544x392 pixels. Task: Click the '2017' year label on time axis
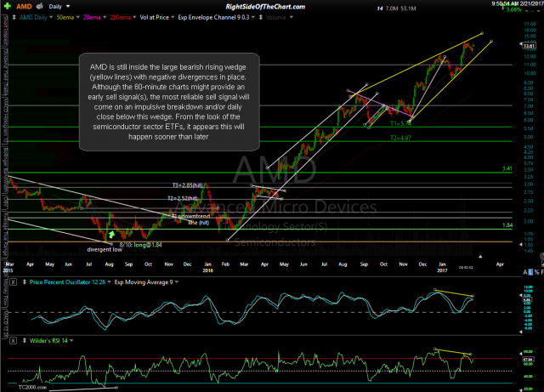442,270
